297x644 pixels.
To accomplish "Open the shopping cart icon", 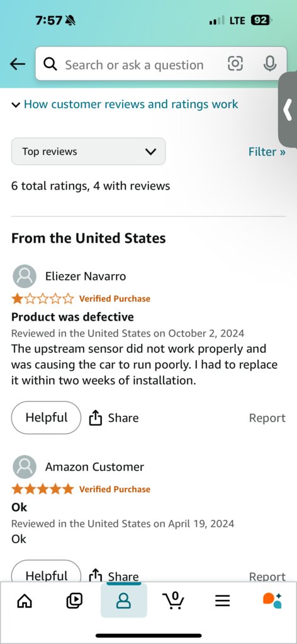I will [172, 601].
